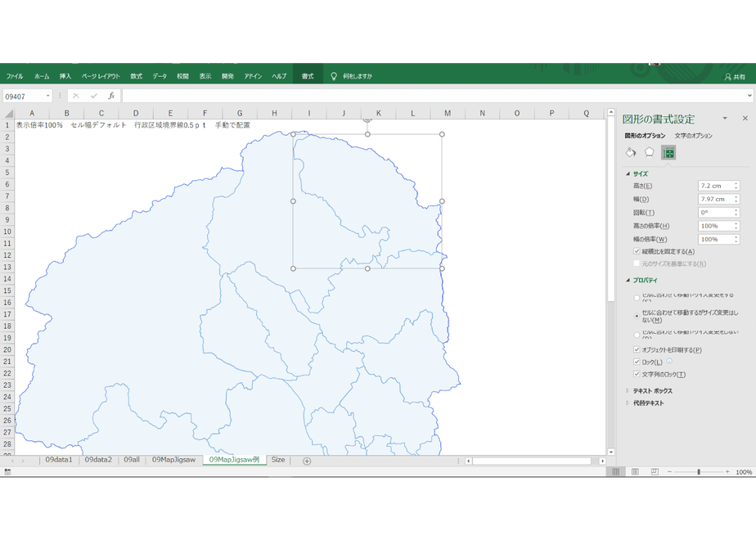Open the 挿入 ribbon tab
The image size is (756, 540).
click(x=65, y=76)
